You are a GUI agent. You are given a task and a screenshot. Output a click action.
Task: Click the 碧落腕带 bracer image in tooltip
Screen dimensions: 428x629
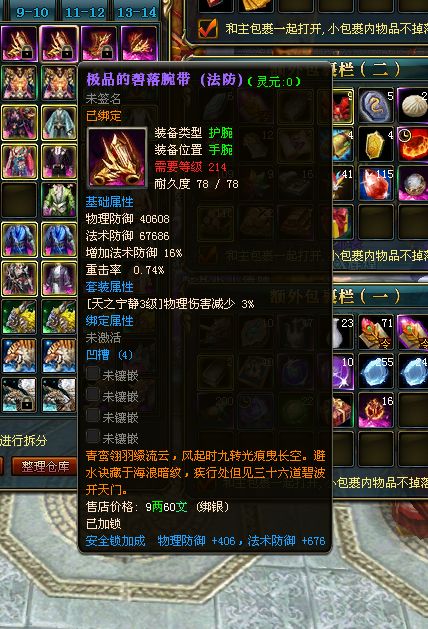point(117,158)
